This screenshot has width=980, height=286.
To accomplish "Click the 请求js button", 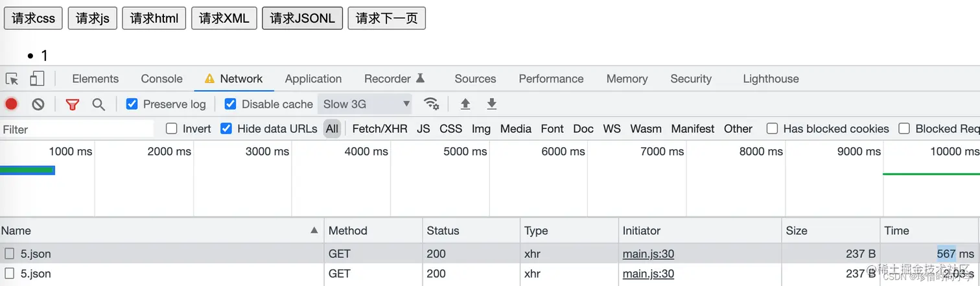I will tap(93, 18).
